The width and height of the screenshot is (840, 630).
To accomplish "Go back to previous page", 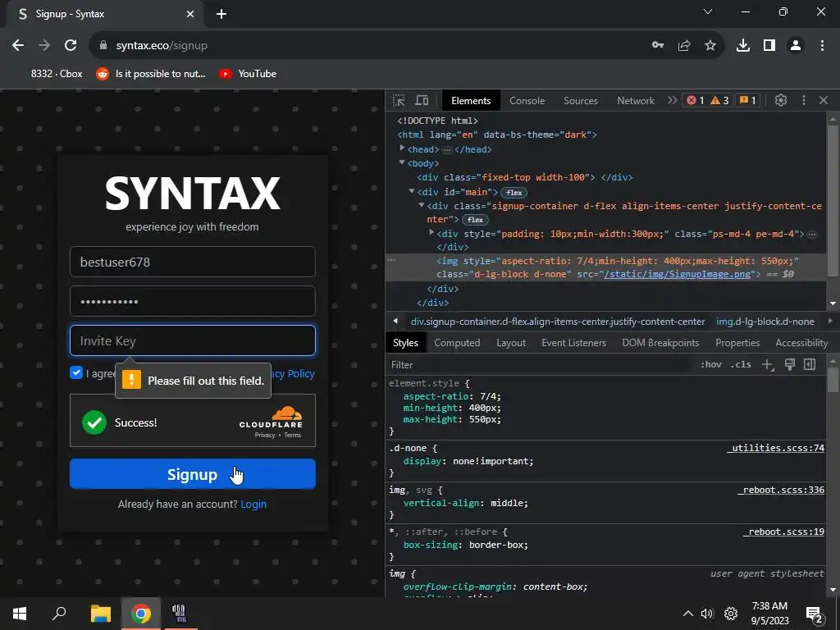I will click(x=18, y=46).
